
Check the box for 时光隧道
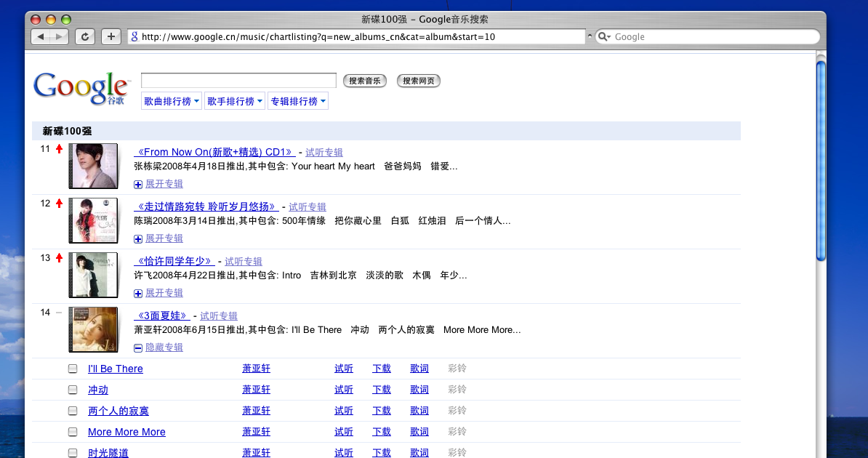point(73,453)
